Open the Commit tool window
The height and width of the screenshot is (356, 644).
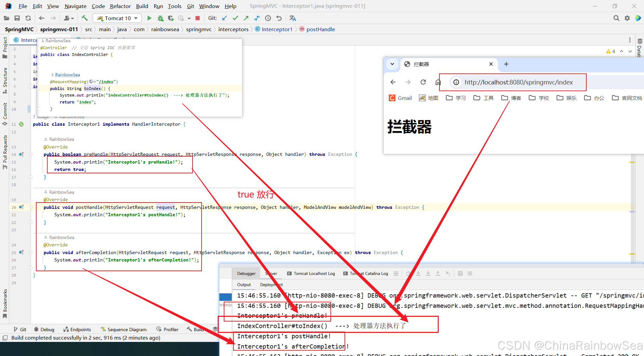(5, 114)
